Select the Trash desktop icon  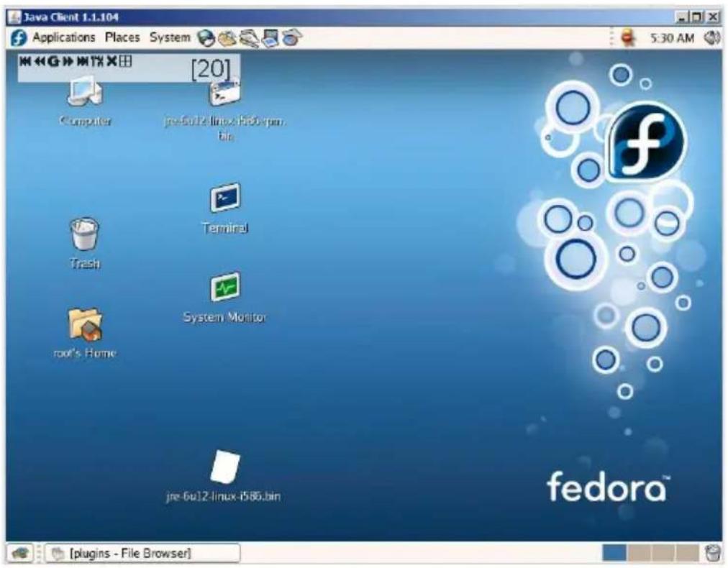pyautogui.click(x=84, y=244)
